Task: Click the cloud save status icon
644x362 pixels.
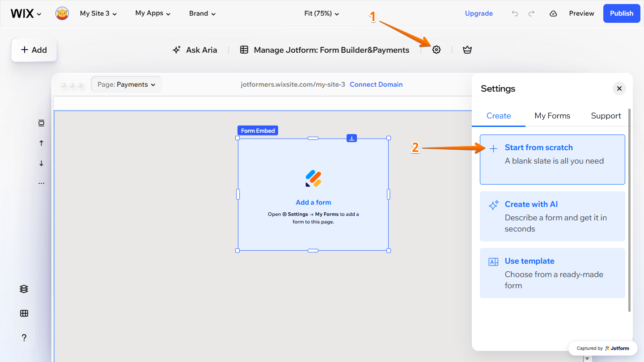Action: click(x=553, y=13)
